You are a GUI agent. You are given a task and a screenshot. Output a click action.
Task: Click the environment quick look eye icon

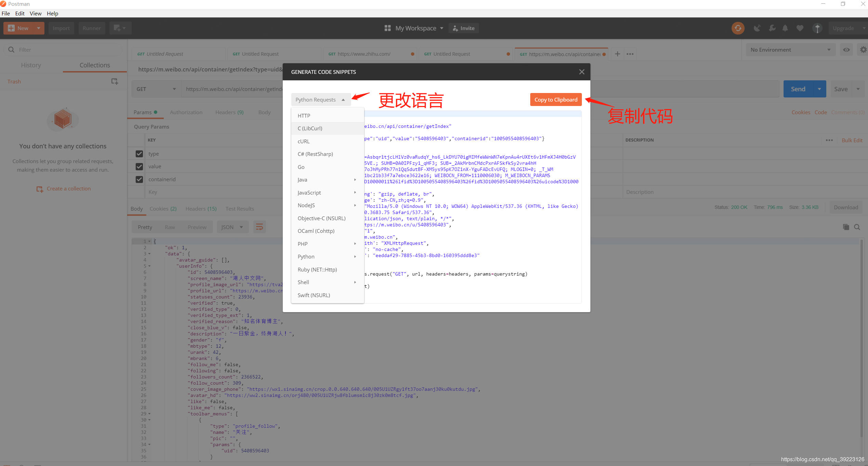[x=846, y=50]
